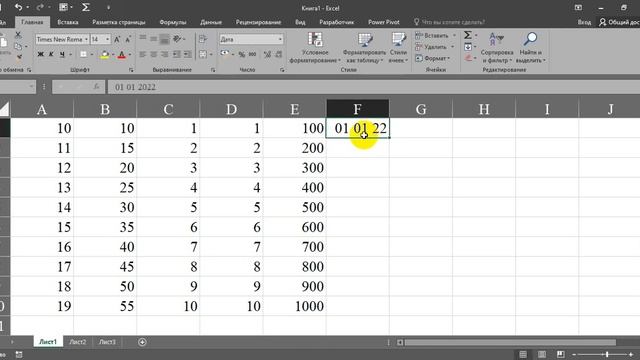This screenshot has height=360, width=640.
Task: Click Вставить in cells group
Action: (435, 36)
